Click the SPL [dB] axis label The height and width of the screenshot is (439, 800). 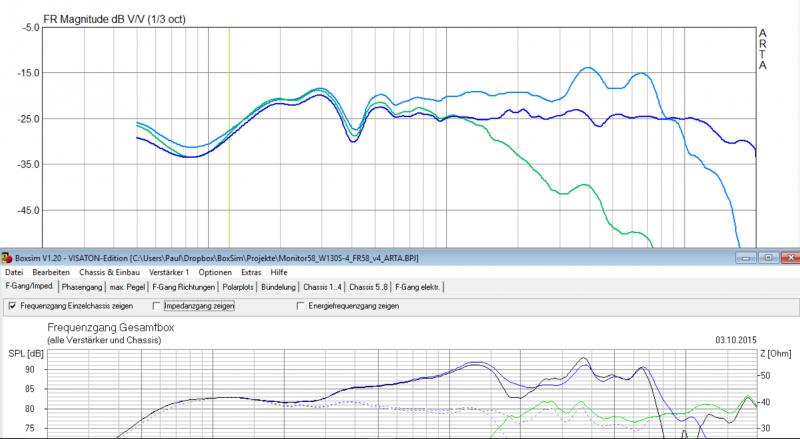coord(26,354)
